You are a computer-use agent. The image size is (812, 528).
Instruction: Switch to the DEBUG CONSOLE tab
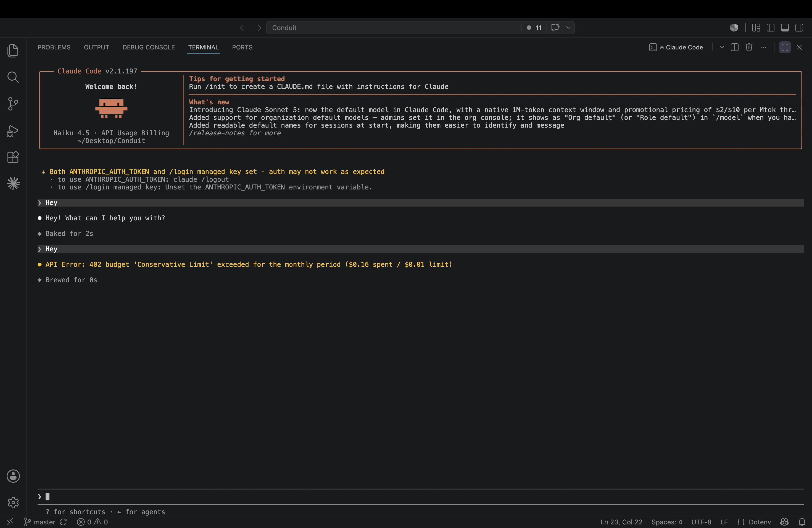click(x=149, y=47)
